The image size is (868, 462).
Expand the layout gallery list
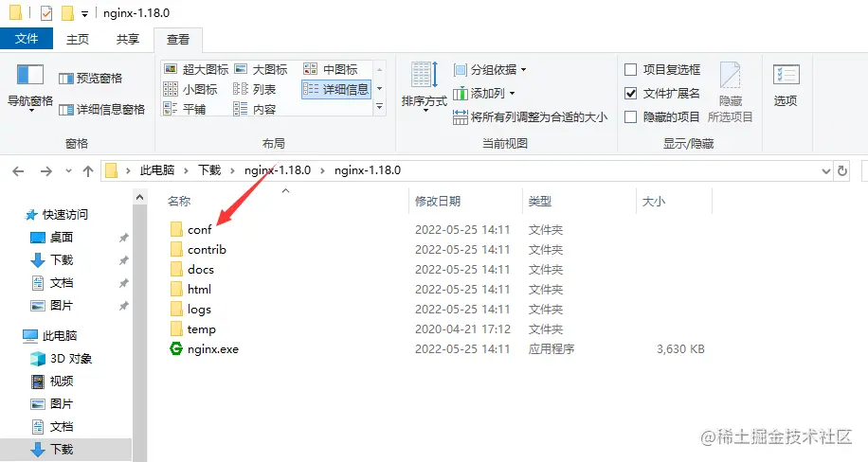tap(380, 107)
